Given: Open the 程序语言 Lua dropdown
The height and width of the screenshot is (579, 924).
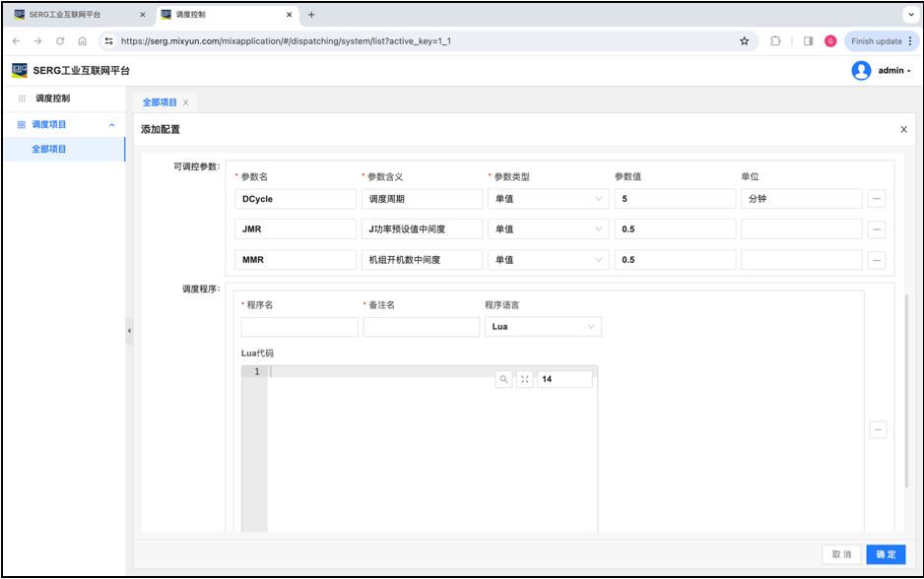Looking at the screenshot, I should coord(543,327).
